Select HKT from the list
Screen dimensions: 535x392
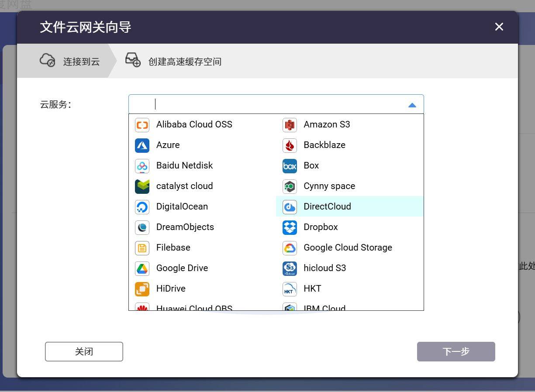pos(350,289)
